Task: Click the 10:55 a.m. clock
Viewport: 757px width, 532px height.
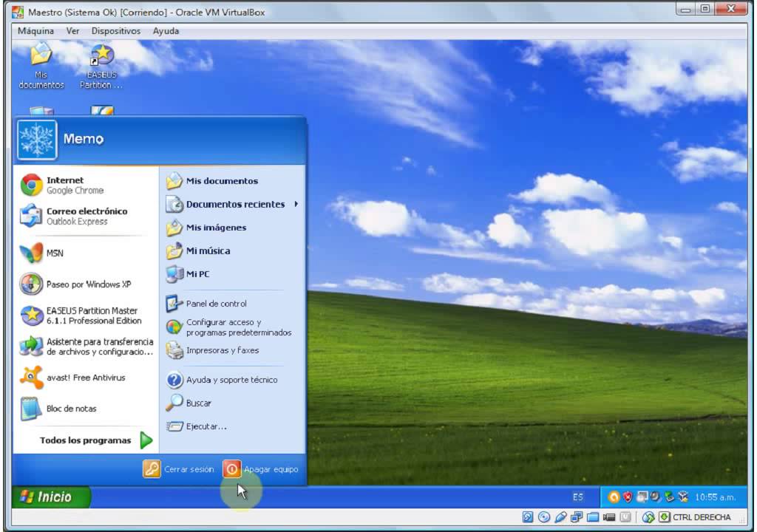Action: click(716, 497)
